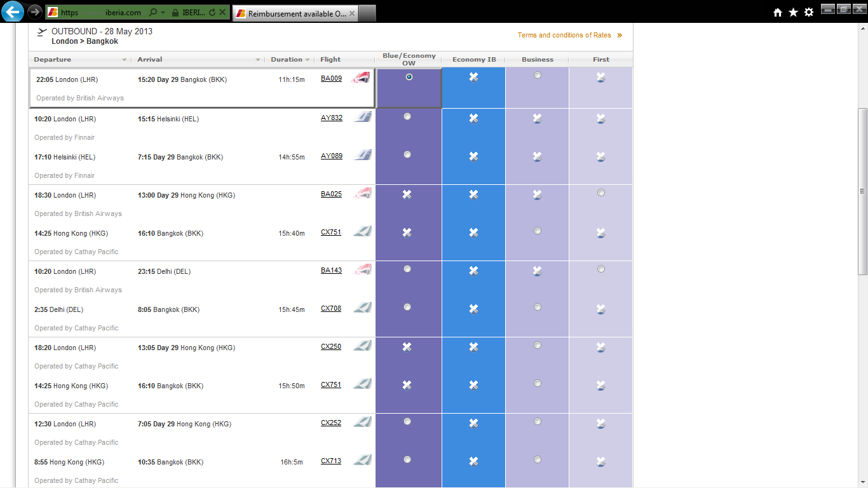Close the Reimbursement available tab
868x488 pixels.
(353, 13)
